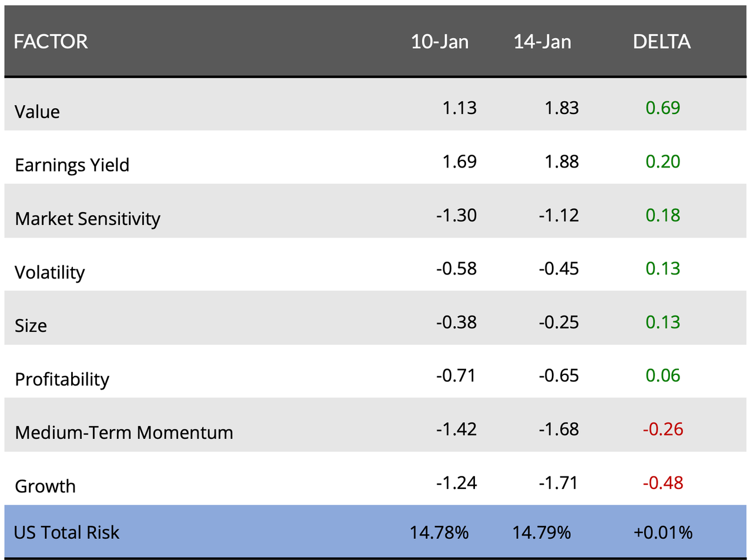Click the FACTOR column header

tap(51, 42)
